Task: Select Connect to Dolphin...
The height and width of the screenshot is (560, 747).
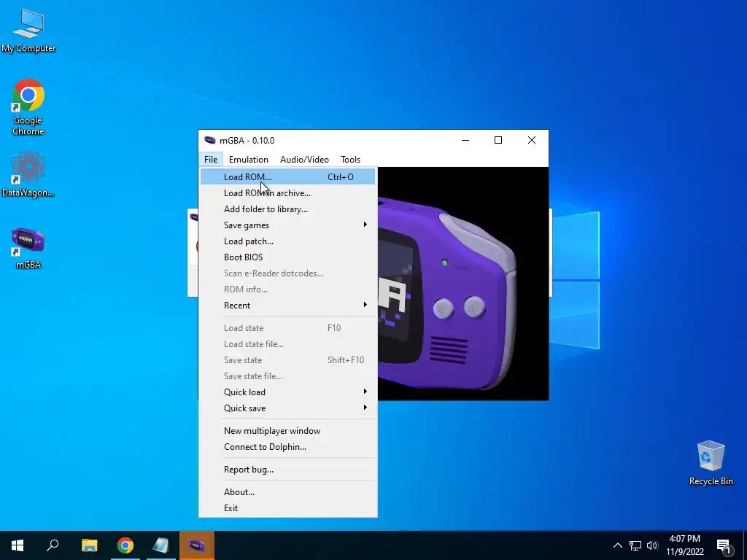Action: coord(287,447)
